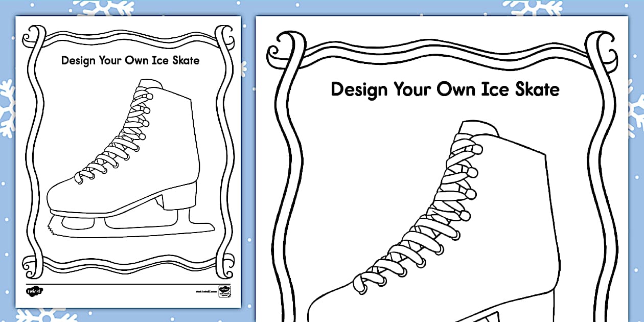Image resolution: width=644 pixels, height=322 pixels.
Task: Click the Design Your Own Ice Skate heading
Action: click(x=445, y=89)
